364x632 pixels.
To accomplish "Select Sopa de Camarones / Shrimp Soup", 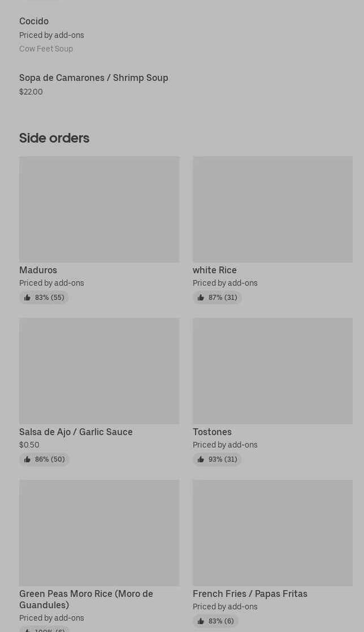I will [x=93, y=78].
